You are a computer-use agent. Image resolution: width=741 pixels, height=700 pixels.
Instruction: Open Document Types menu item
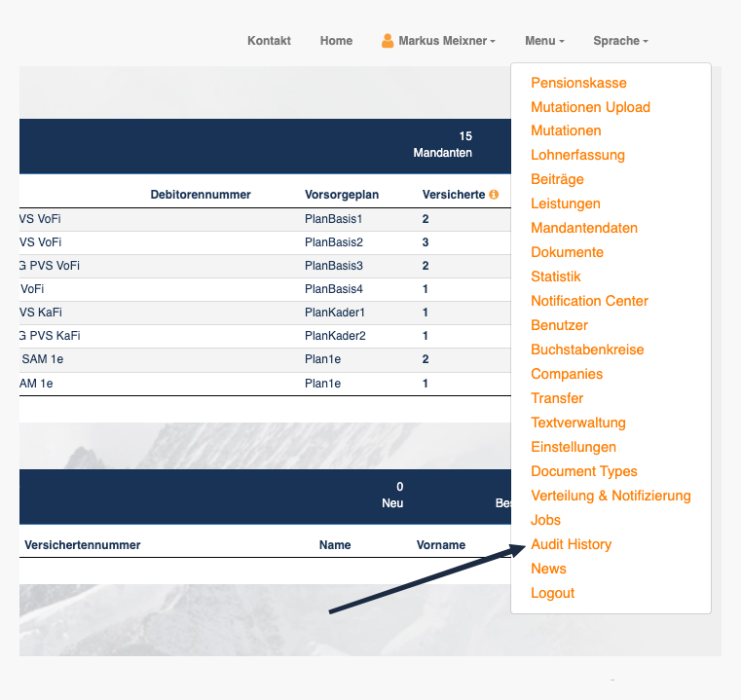583,471
